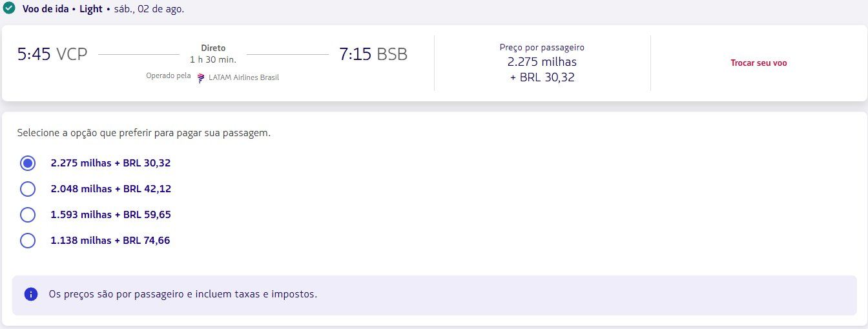This screenshot has height=329, width=868.
Task: Choose the 2.048 milhas + BRL 42,12 option
Action: pos(28,189)
